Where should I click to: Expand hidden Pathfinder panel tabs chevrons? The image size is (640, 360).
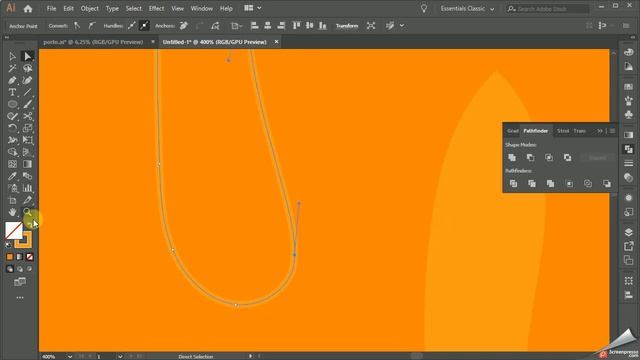(x=600, y=131)
